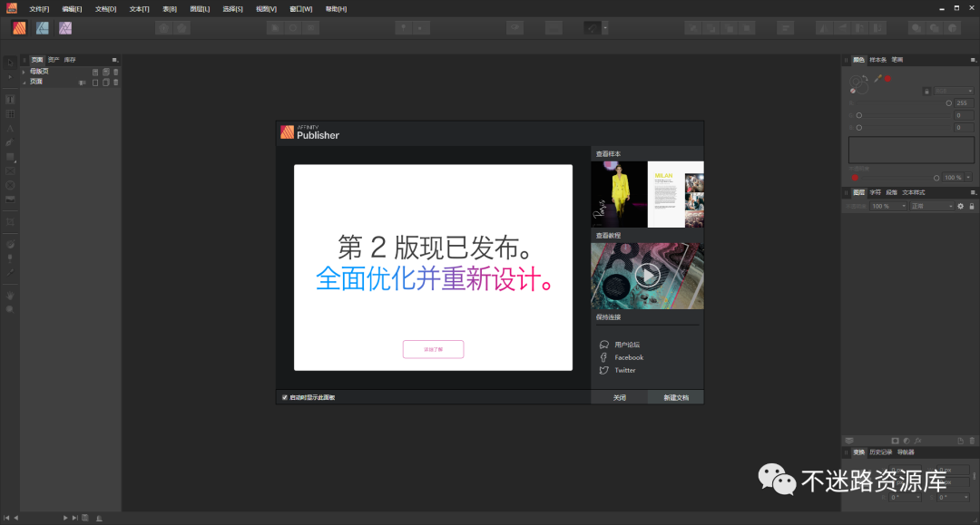Image resolution: width=980 pixels, height=525 pixels.
Task: Select the Artistic Text tool
Action: [x=10, y=128]
